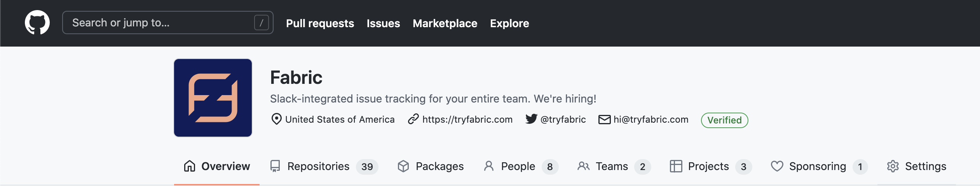Go to Marketplace in top navigation
Image resolution: width=980 pixels, height=191 pixels.
pyautogui.click(x=445, y=23)
